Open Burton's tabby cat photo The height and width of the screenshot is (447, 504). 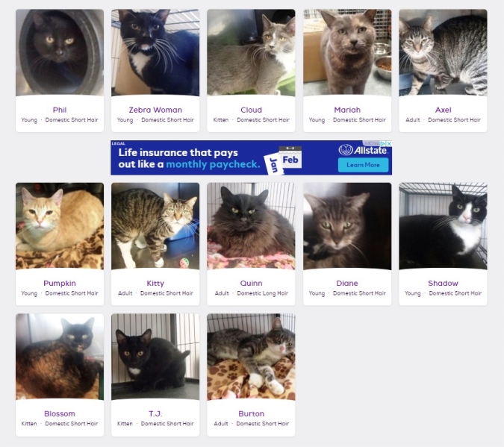(251, 357)
